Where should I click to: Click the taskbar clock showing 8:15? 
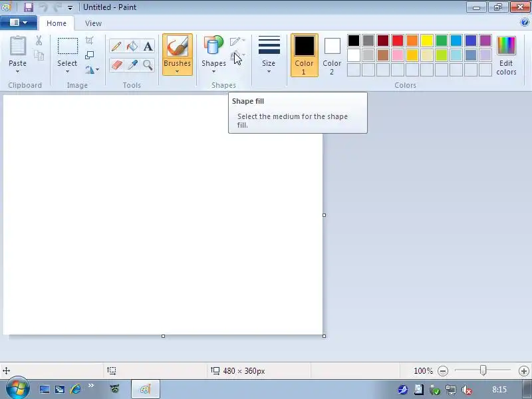pyautogui.click(x=499, y=390)
